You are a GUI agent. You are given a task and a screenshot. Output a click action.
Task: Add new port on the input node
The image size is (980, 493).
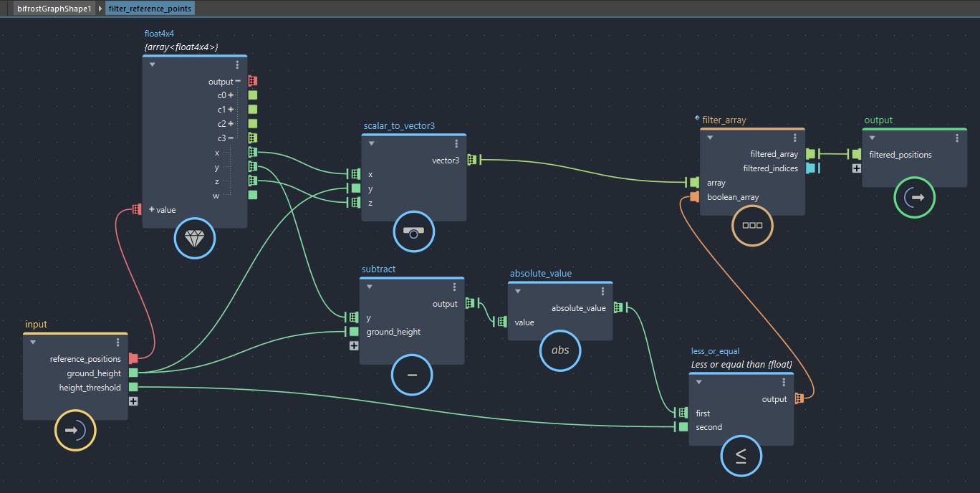click(x=133, y=401)
